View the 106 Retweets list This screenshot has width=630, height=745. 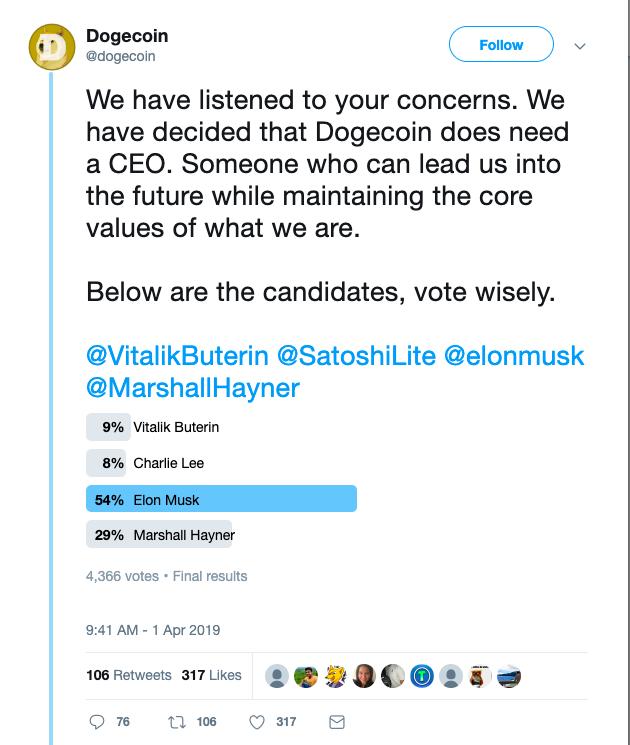click(x=129, y=675)
